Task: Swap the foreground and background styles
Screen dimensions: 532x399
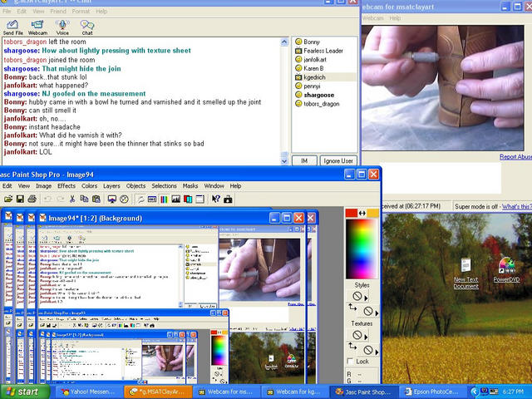Action: coord(352,308)
